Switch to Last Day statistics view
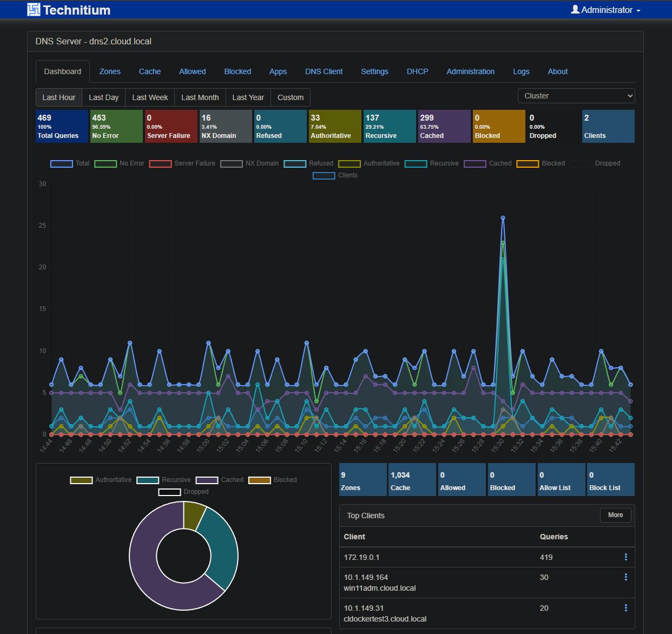The width and height of the screenshot is (672, 634). click(x=103, y=97)
